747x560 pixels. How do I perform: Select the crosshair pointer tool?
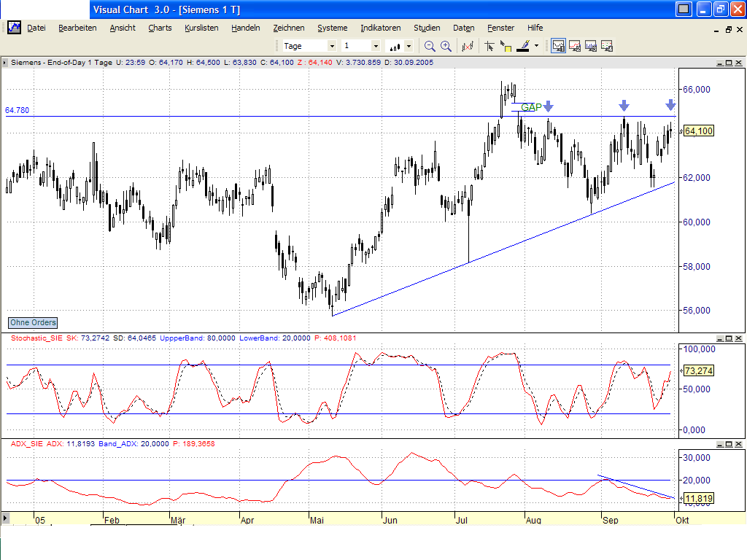click(489, 45)
